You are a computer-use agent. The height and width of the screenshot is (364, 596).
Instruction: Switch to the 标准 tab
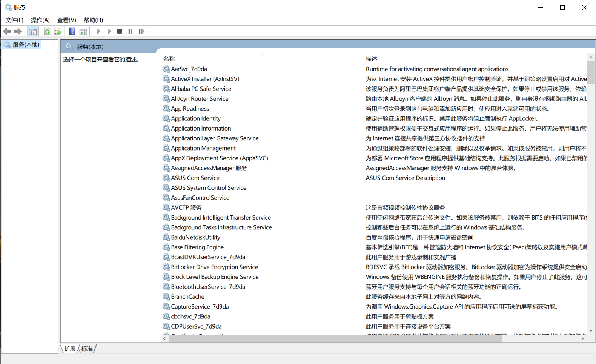coord(87,349)
